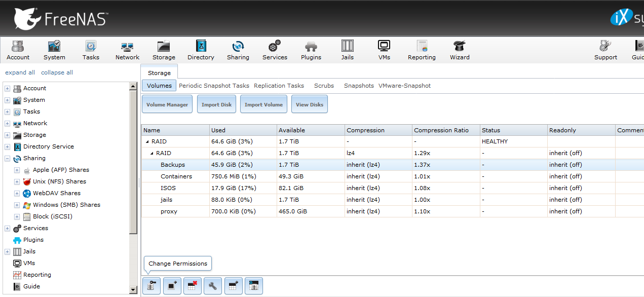The image size is (644, 297).
Task: Expand the System node in the sidebar
Action: tap(7, 100)
